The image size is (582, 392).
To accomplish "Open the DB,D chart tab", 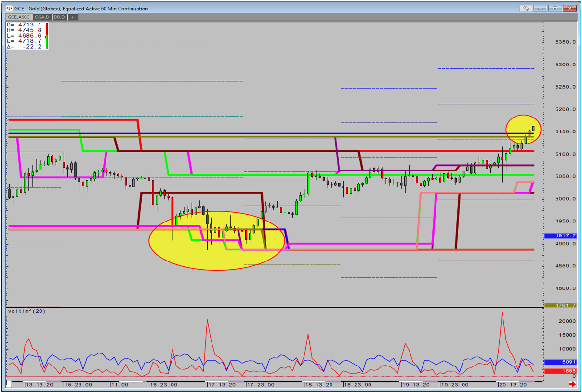I will (x=59, y=17).
